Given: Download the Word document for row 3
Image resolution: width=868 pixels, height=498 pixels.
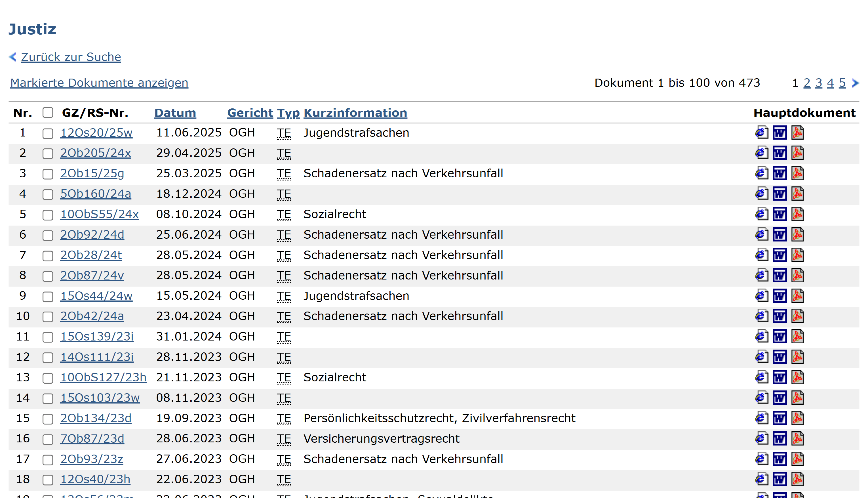Looking at the screenshot, I should click(779, 173).
